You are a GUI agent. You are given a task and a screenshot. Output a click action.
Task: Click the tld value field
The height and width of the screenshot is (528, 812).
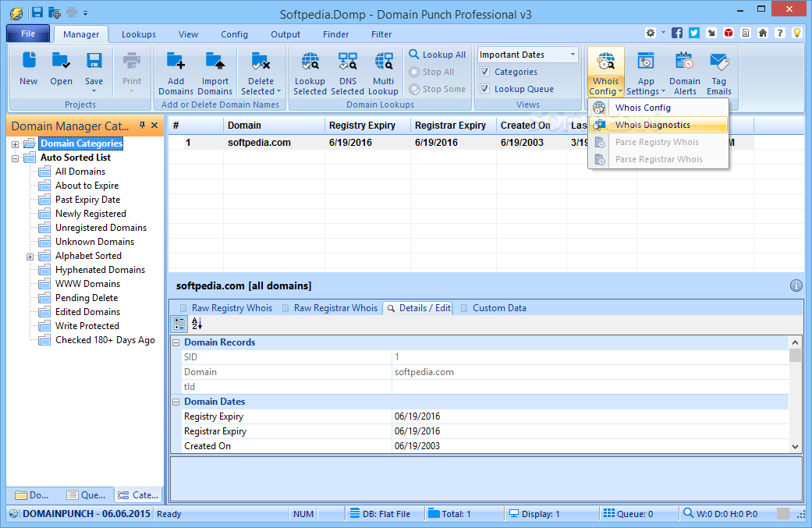click(590, 387)
